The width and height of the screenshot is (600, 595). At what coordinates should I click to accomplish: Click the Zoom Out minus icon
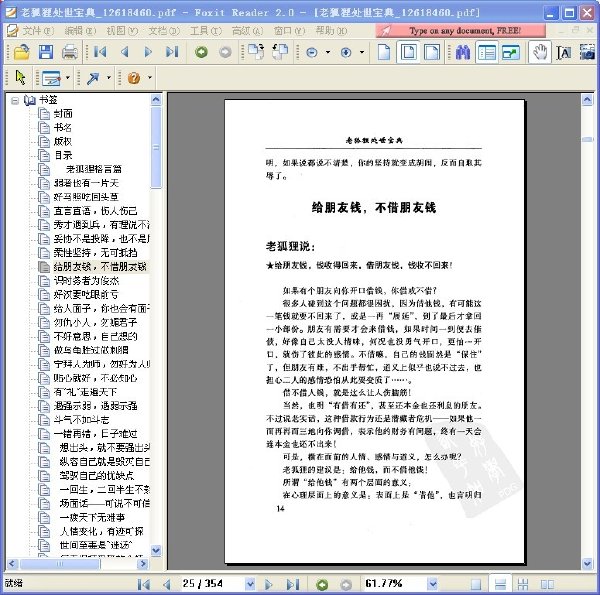312,52
